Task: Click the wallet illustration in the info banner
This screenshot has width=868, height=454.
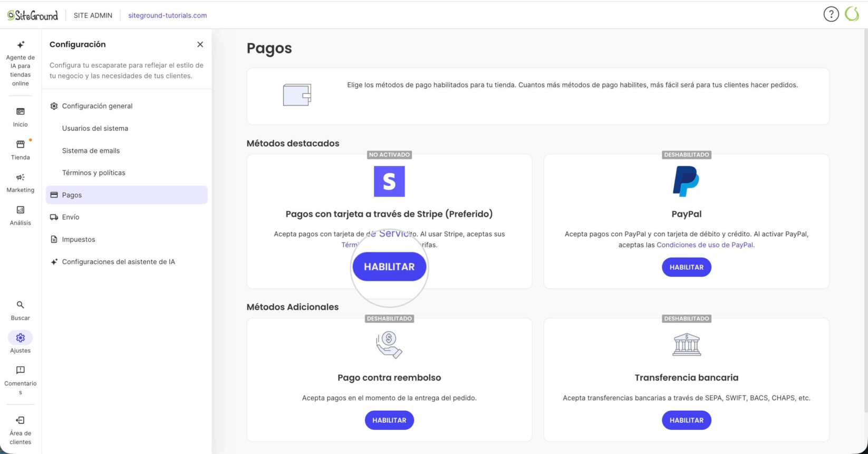Action: point(297,95)
